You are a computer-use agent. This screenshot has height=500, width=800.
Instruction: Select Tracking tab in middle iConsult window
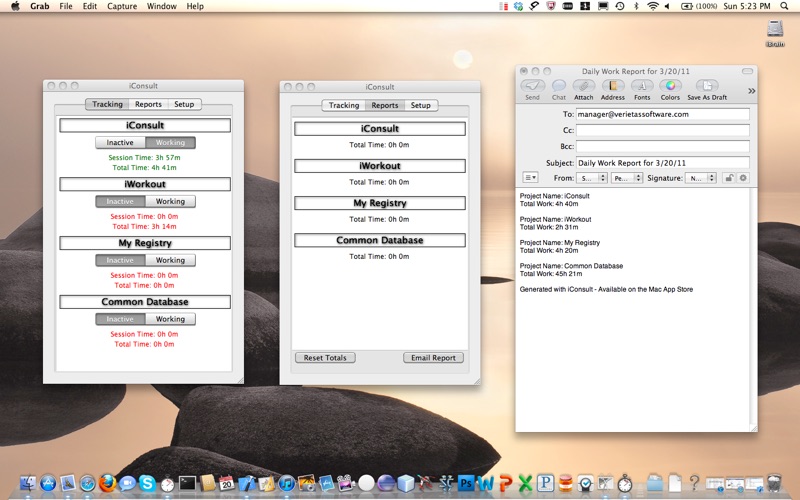(344, 105)
